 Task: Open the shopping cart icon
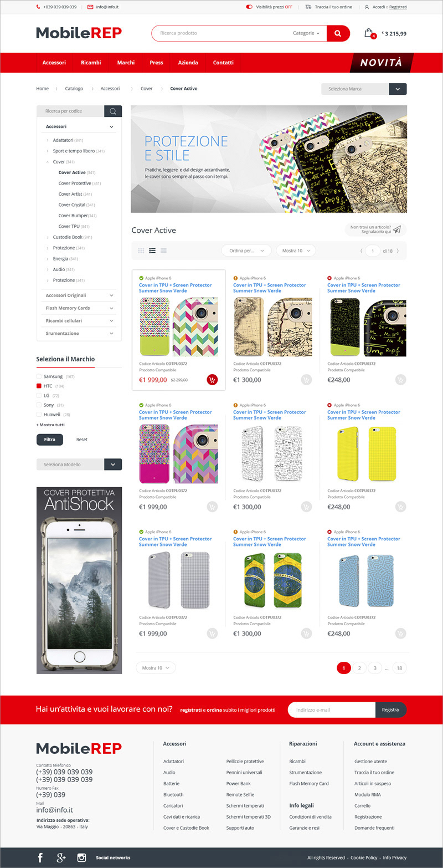coord(369,33)
